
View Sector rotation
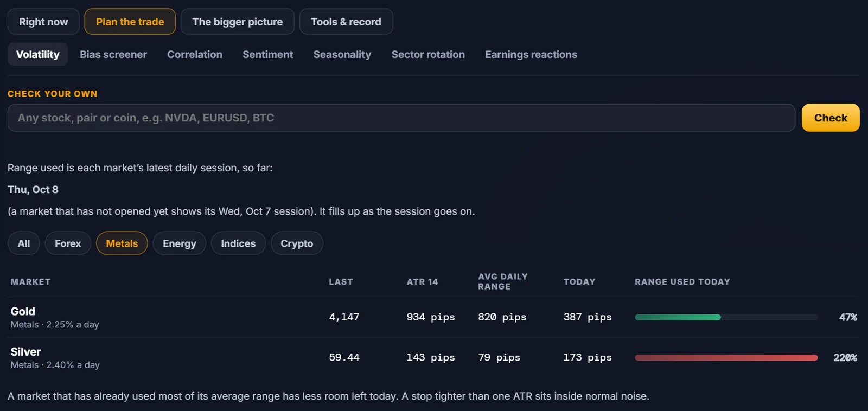pos(428,54)
